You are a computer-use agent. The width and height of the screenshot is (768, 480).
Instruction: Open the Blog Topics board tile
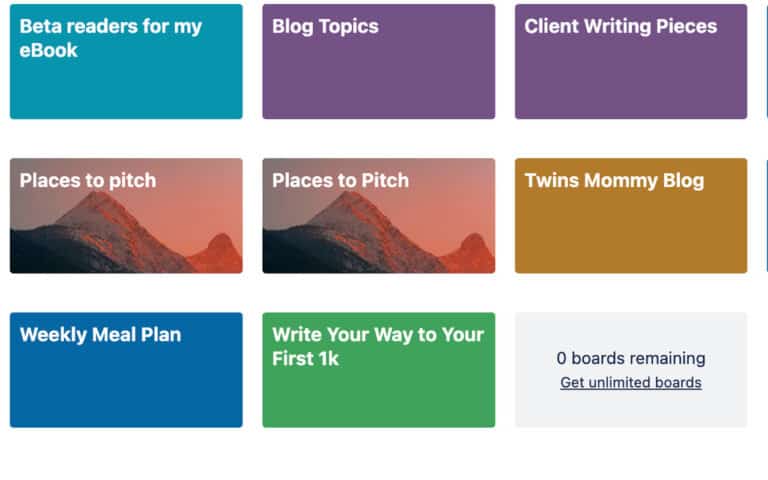[379, 62]
